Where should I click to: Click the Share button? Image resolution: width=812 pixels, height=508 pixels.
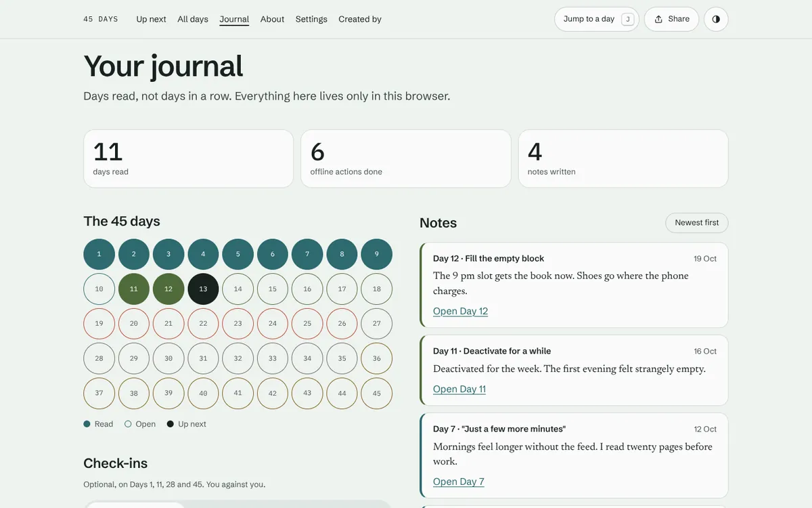(671, 19)
